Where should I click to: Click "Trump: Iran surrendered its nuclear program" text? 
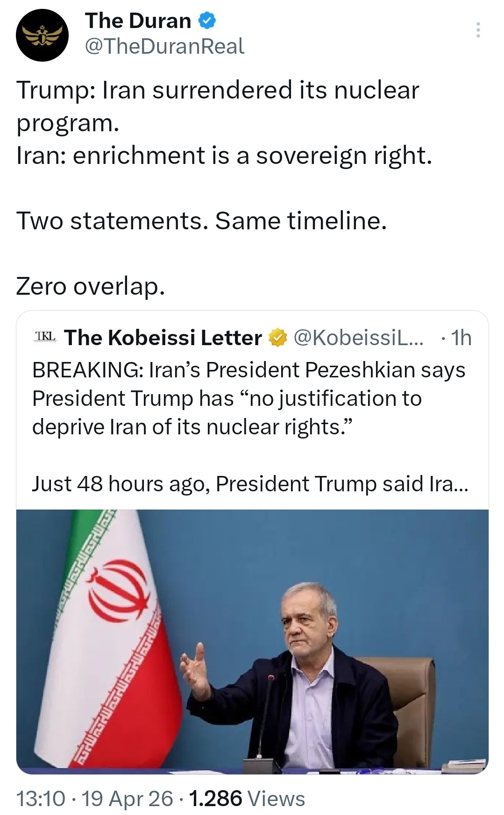tap(218, 106)
